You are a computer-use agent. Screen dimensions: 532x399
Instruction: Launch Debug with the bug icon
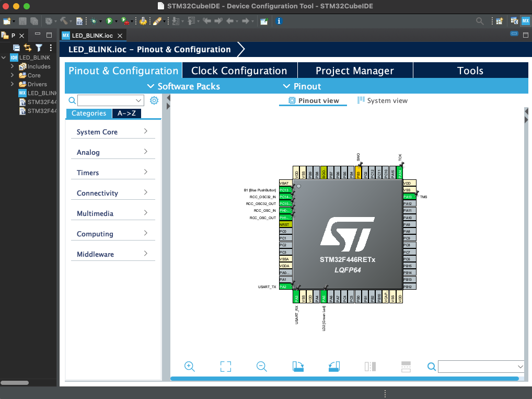pyautogui.click(x=94, y=21)
